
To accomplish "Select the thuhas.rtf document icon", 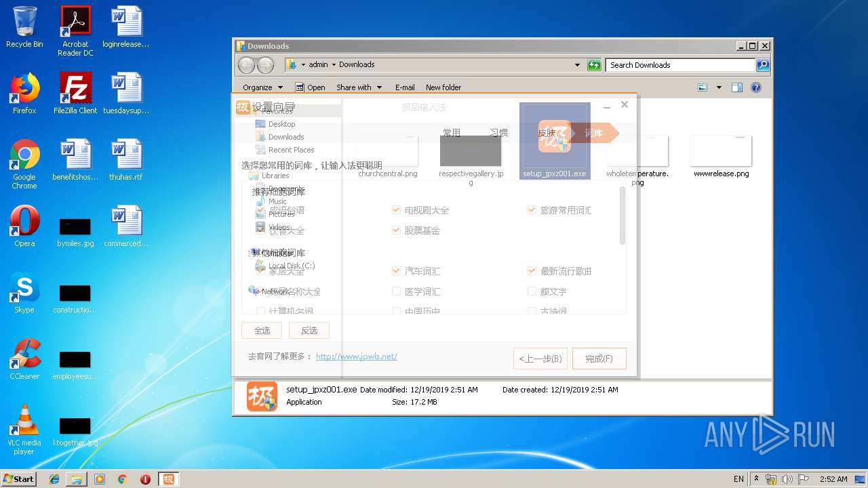I will pyautogui.click(x=126, y=160).
